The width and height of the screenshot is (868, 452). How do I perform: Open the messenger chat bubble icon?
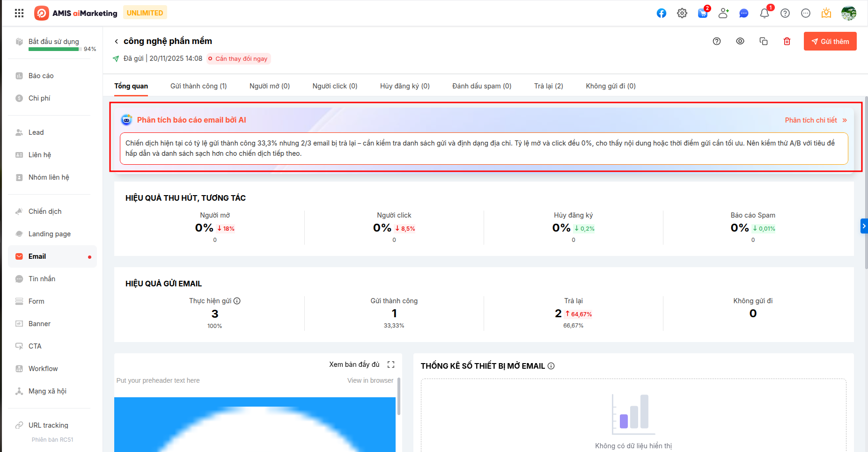[x=743, y=13]
